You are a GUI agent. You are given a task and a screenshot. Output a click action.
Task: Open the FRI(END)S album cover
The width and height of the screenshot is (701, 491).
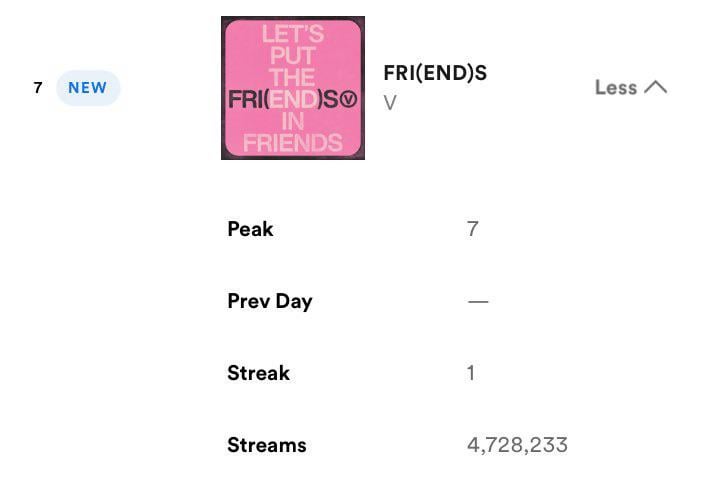[x=293, y=88]
